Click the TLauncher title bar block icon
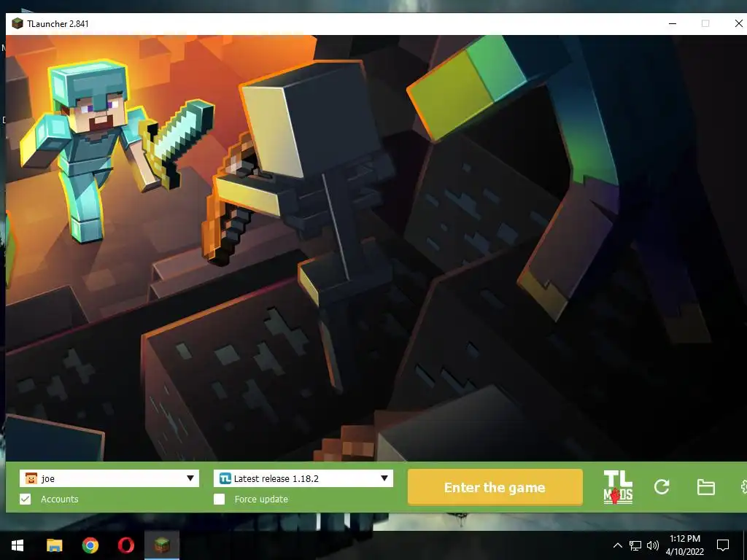This screenshot has height=560, width=747. (x=18, y=23)
